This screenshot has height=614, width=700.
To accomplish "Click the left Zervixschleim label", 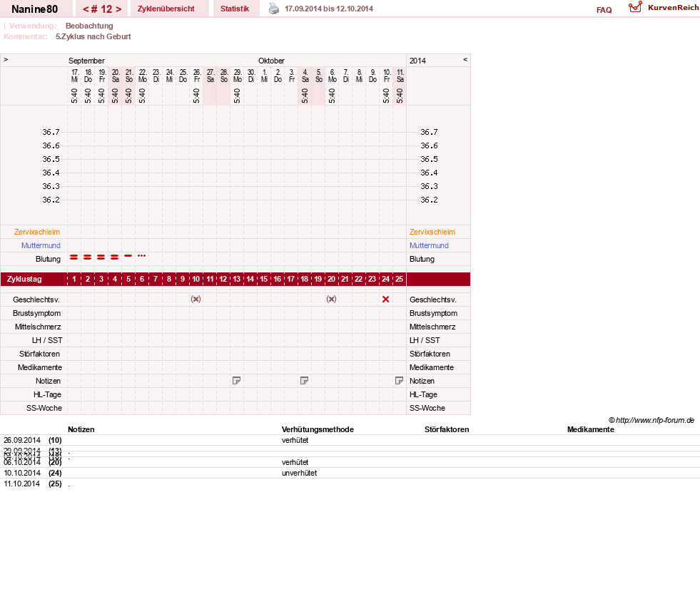I will click(37, 232).
